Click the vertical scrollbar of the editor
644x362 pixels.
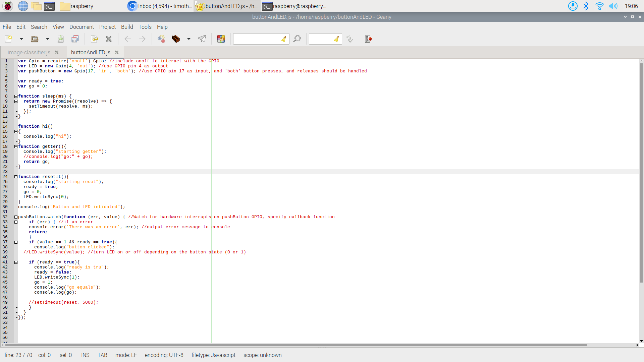(641, 173)
